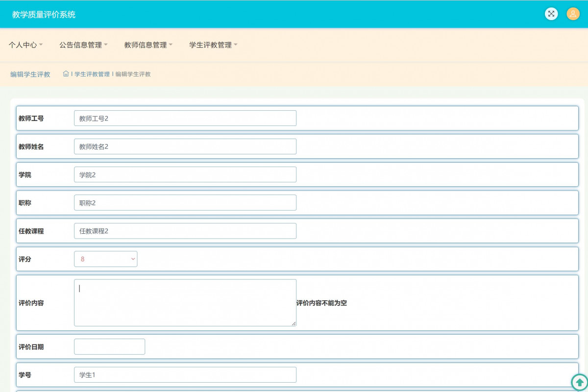The height and width of the screenshot is (392, 588).
Task: Click the 教学质量评价系统 title
Action: (x=44, y=15)
